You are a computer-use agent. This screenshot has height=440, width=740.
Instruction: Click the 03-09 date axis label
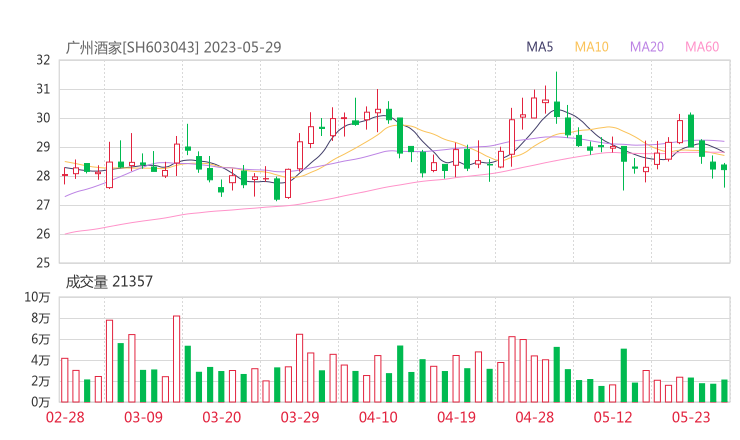pos(143,417)
